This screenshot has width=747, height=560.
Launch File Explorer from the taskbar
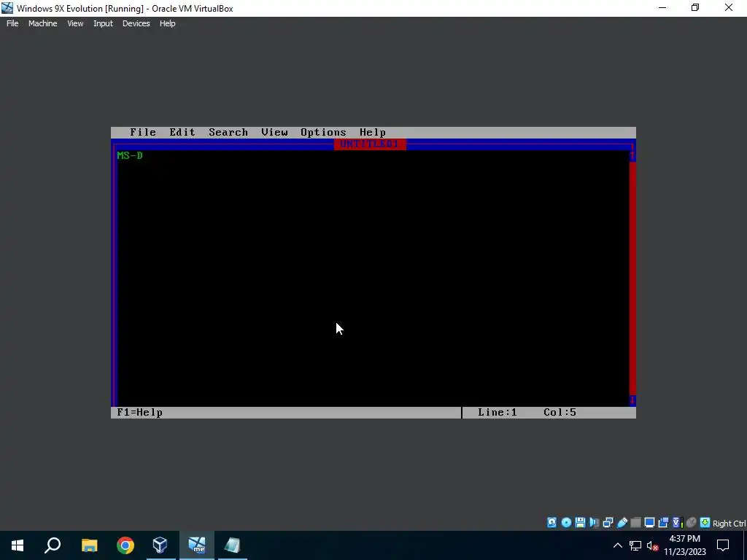click(89, 545)
